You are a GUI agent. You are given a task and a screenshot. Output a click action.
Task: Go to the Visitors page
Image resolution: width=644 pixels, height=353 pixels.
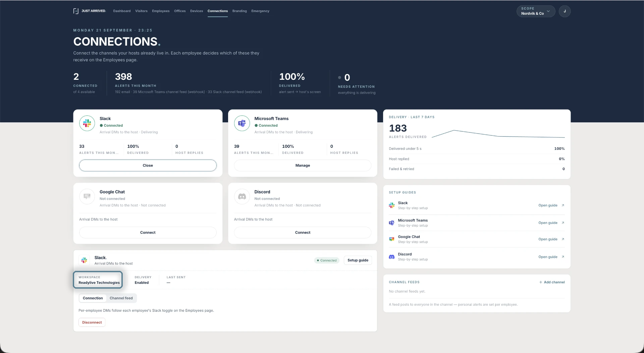(141, 11)
